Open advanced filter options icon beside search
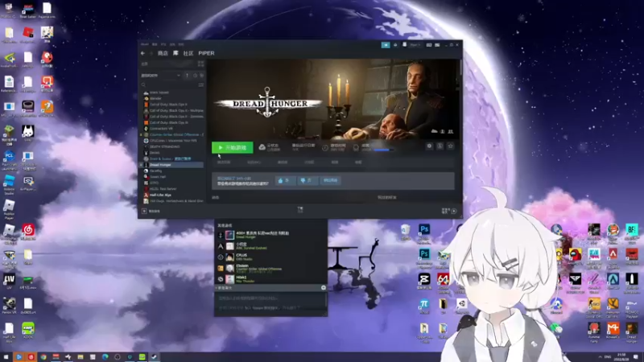 tap(200, 85)
